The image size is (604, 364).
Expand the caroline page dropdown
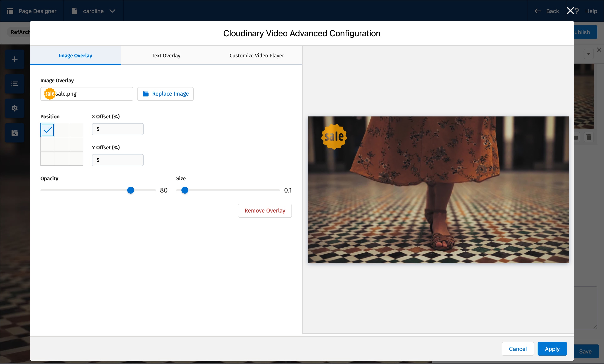113,11
